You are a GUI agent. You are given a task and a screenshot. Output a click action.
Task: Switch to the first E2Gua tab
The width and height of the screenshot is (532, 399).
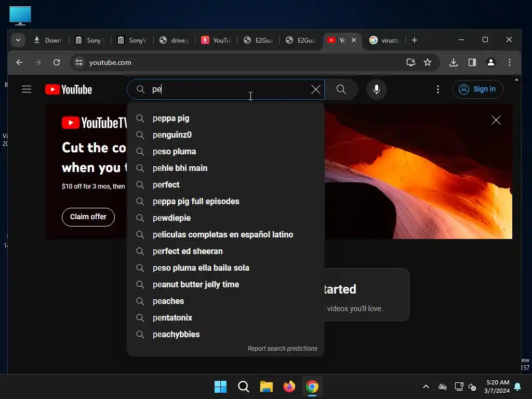point(258,41)
